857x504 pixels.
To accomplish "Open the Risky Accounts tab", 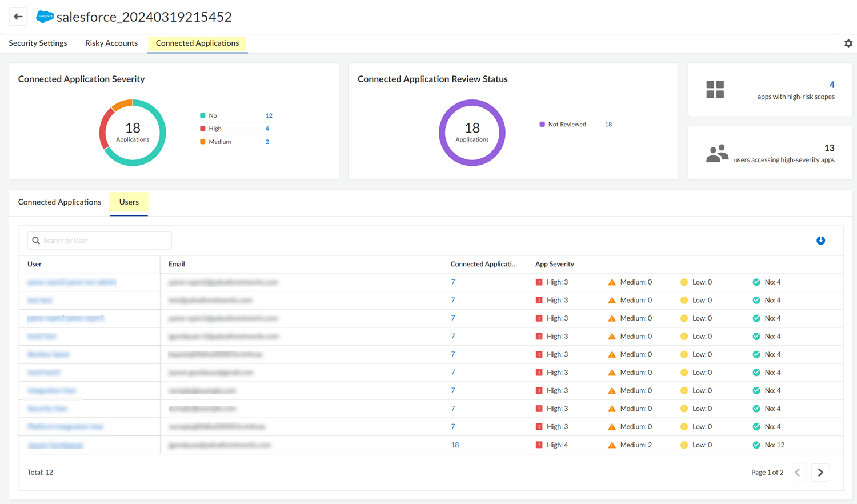I will click(x=111, y=43).
